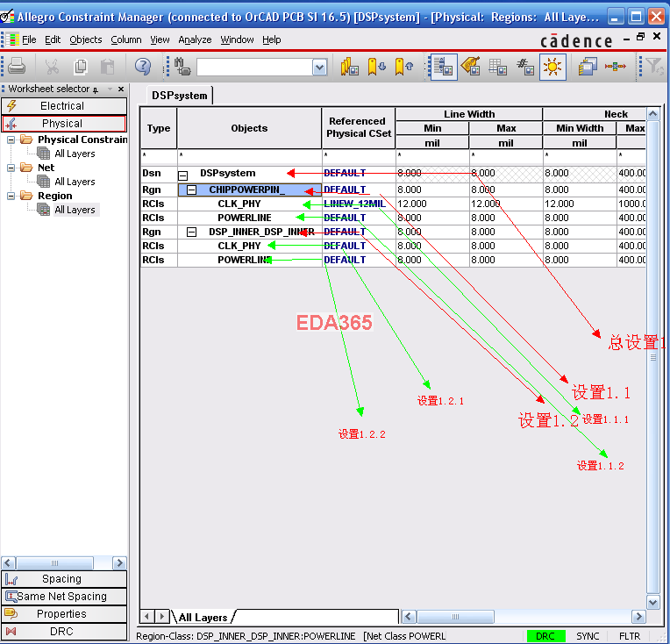Click the Referenced Physical CSet column header
This screenshot has width=670, height=644.
(359, 127)
